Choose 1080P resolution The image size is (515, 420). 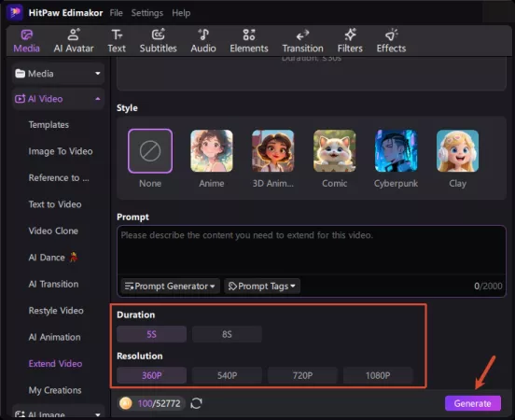(378, 375)
